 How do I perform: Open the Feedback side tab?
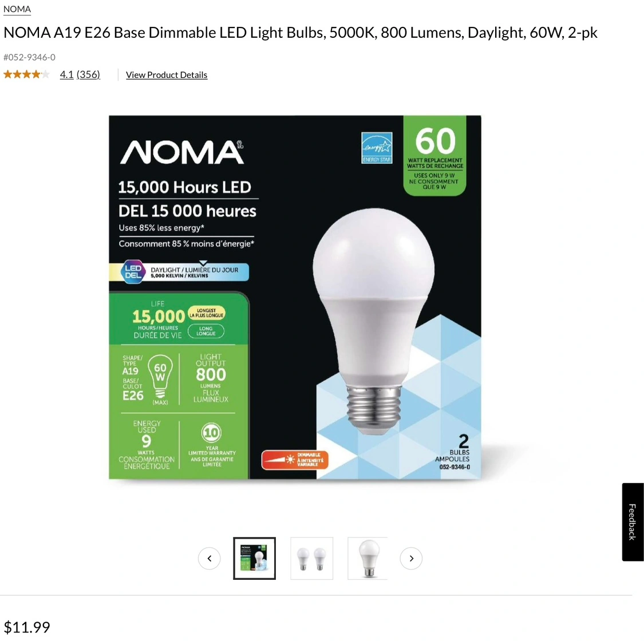[633, 522]
